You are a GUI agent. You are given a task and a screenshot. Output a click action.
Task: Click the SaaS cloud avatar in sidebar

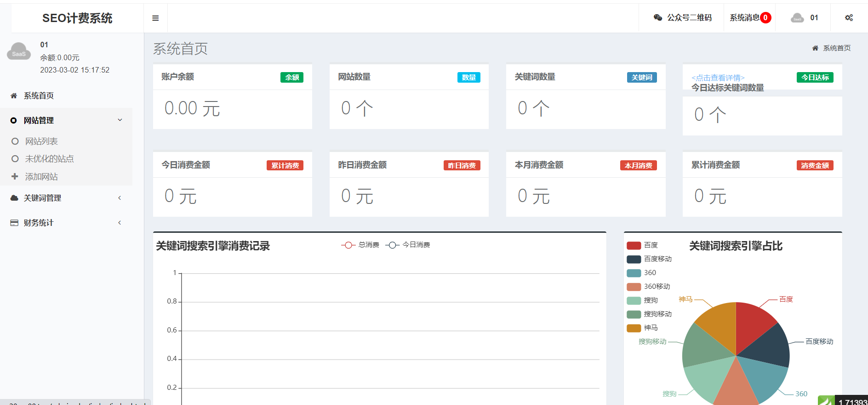pyautogui.click(x=19, y=51)
